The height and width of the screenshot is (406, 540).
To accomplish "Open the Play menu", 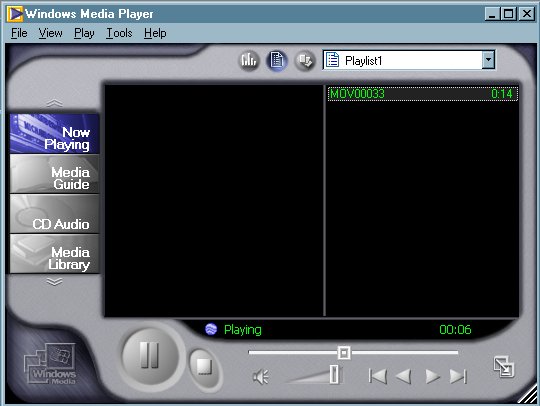I will (84, 33).
